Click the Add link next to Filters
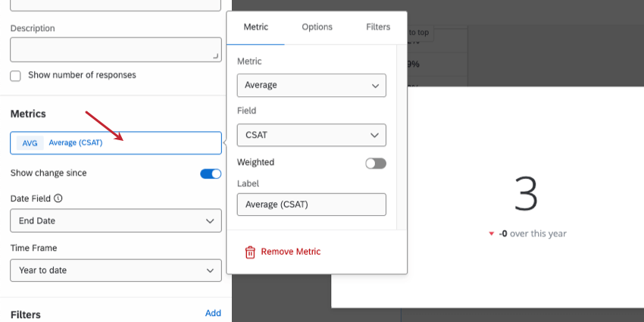This screenshot has width=644, height=322. (x=213, y=313)
